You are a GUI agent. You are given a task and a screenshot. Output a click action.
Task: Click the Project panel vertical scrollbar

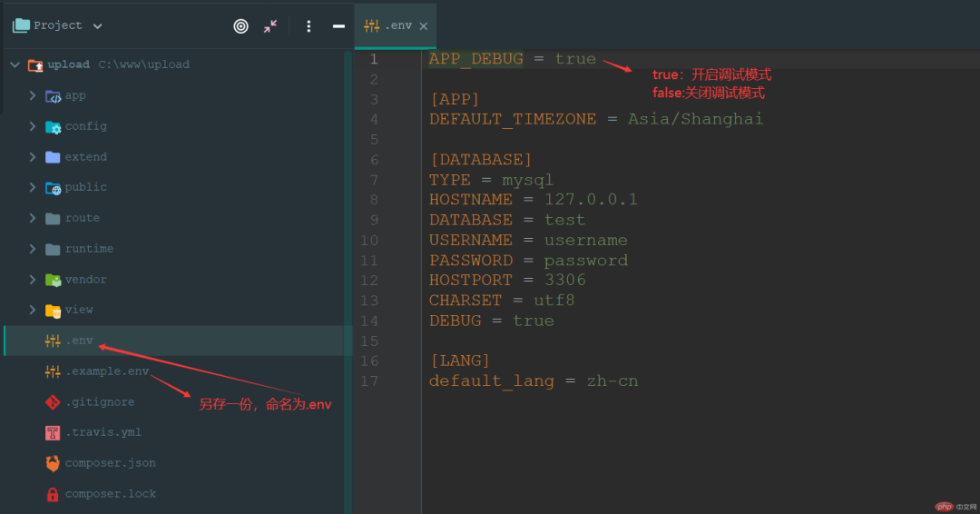pyautogui.click(x=348, y=282)
